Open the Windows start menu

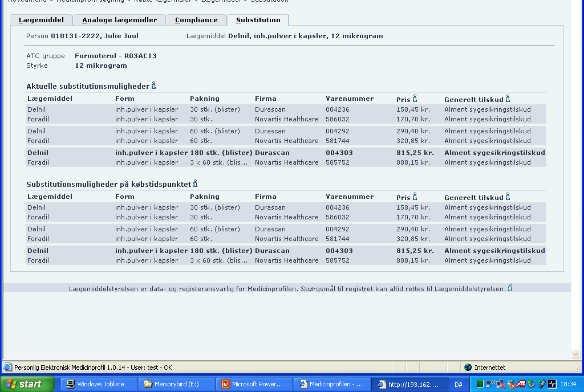point(27,384)
